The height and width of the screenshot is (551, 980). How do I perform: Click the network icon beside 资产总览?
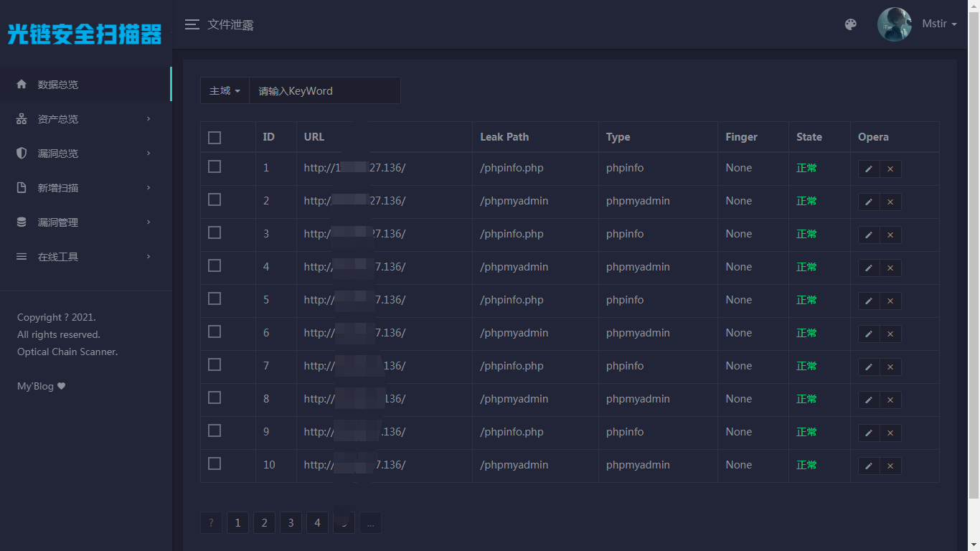22,119
